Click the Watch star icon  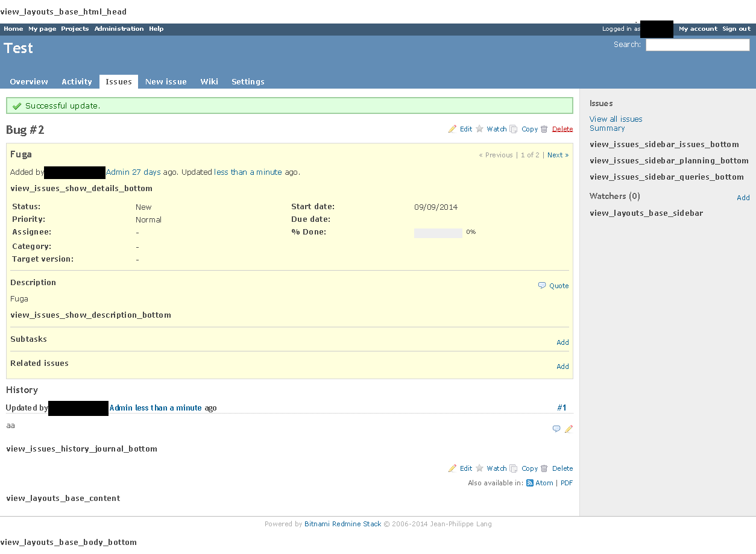(479, 129)
